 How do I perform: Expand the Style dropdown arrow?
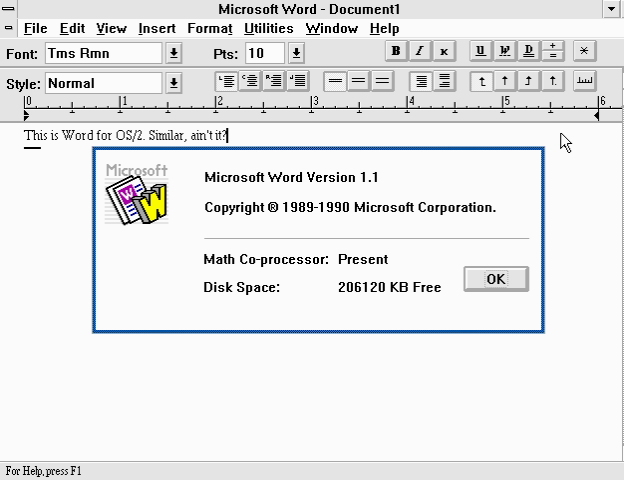(174, 83)
